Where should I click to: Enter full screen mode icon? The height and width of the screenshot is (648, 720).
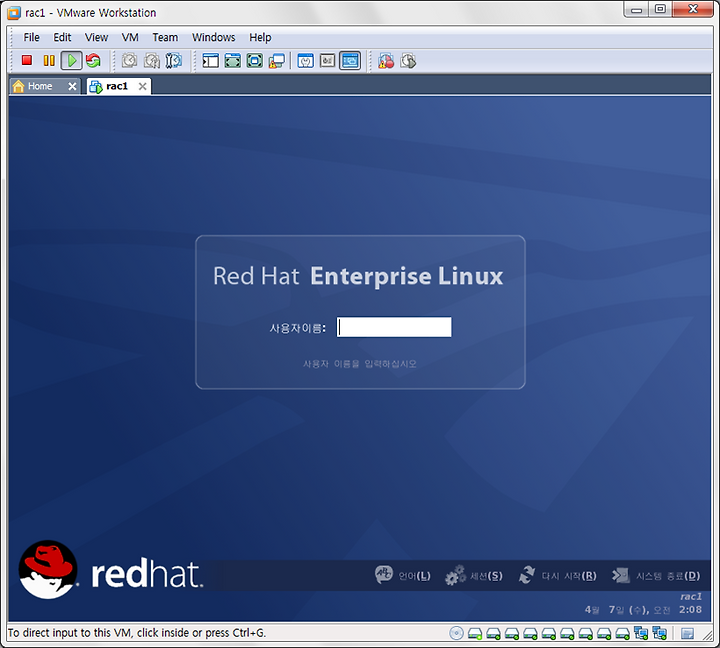[x=255, y=60]
